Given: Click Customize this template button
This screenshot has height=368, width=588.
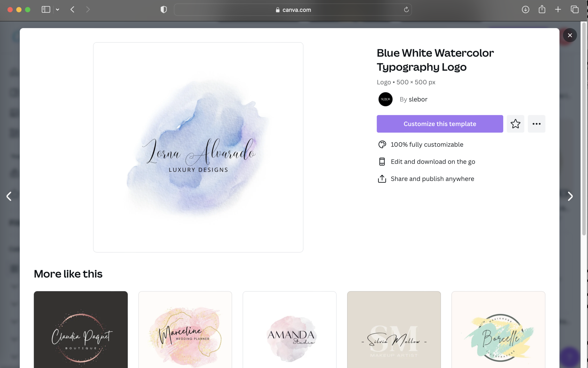Looking at the screenshot, I should click(440, 124).
